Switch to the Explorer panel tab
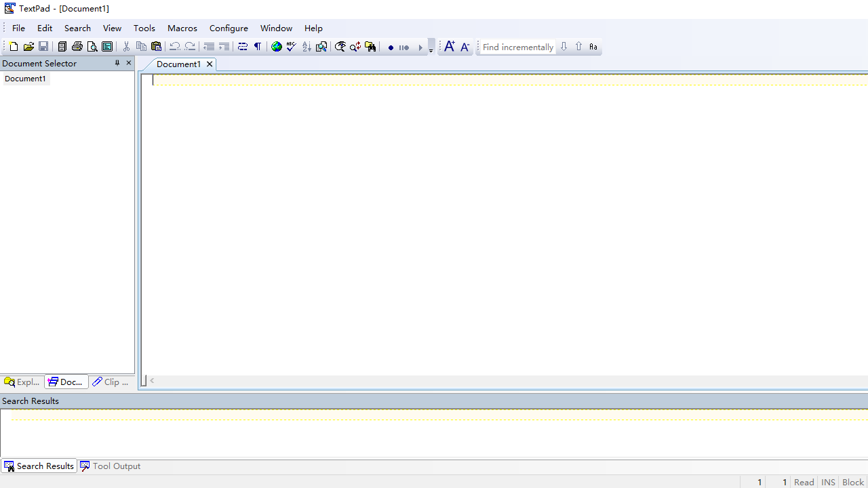This screenshot has width=868, height=488. pos(22,382)
